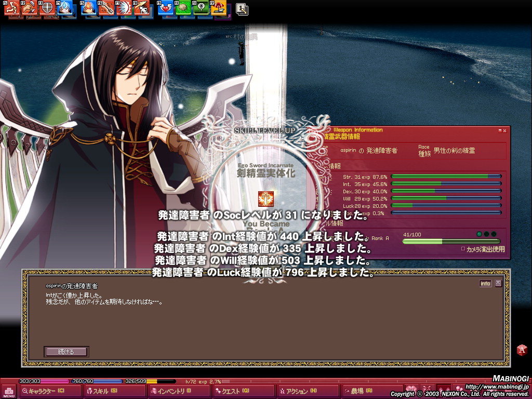The width and height of the screenshot is (532, 399).
Task: Open the Farm (A) window
Action: 372,391
